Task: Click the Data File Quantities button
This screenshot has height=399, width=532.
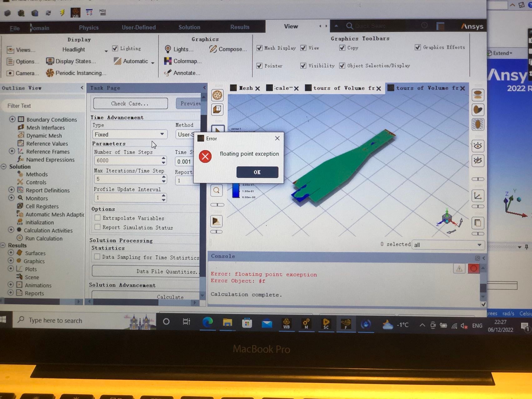Action: (146, 271)
